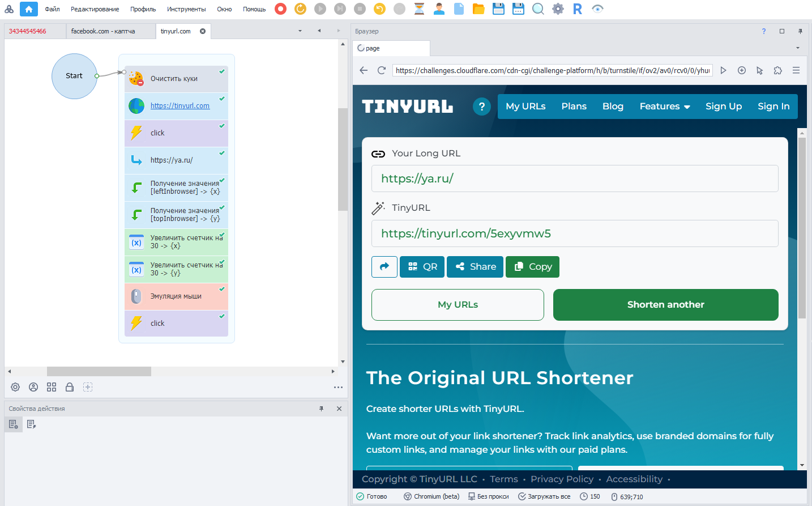Image resolution: width=812 pixels, height=506 pixels.
Task: Click the question mark in Браузер panel header
Action: (764, 31)
